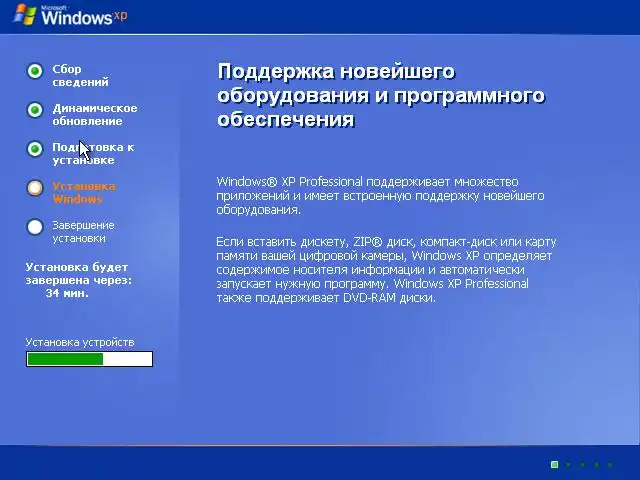The width and height of the screenshot is (640, 480).
Task: Click the Подготовка к установке step label
Action: pos(93,153)
